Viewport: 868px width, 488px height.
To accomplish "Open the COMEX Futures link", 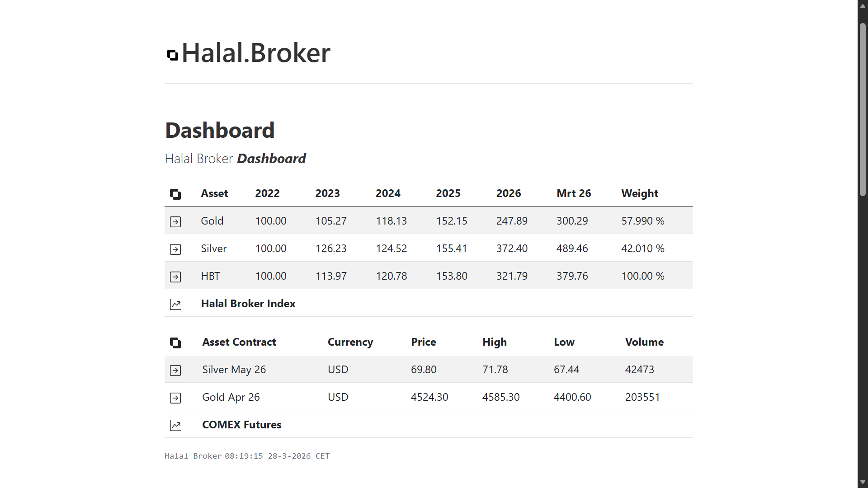I will (241, 425).
